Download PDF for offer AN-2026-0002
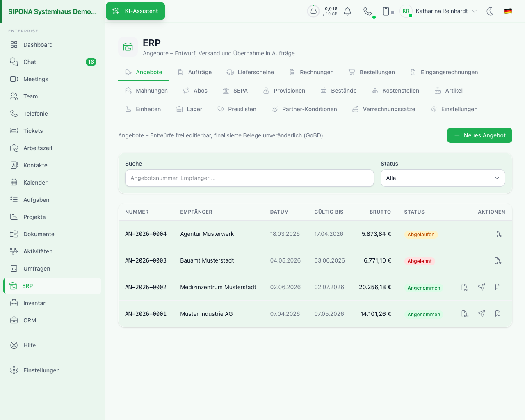This screenshot has height=420, width=525. click(465, 288)
